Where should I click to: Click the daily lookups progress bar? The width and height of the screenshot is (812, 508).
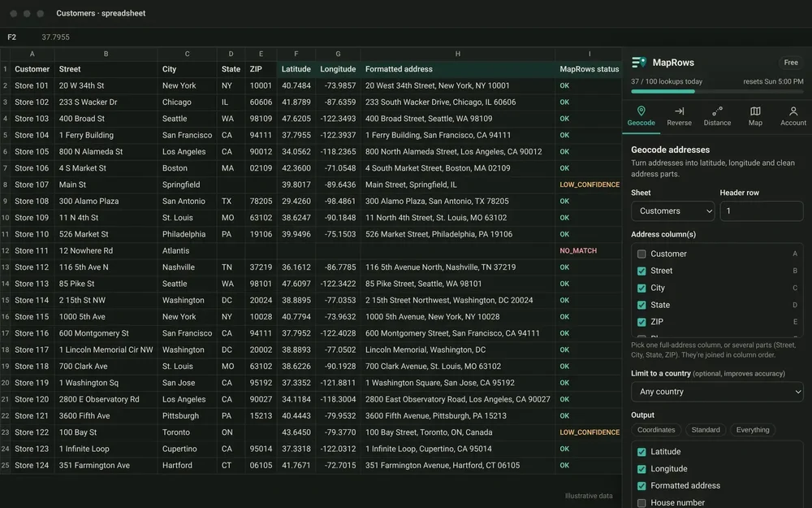[x=717, y=92]
